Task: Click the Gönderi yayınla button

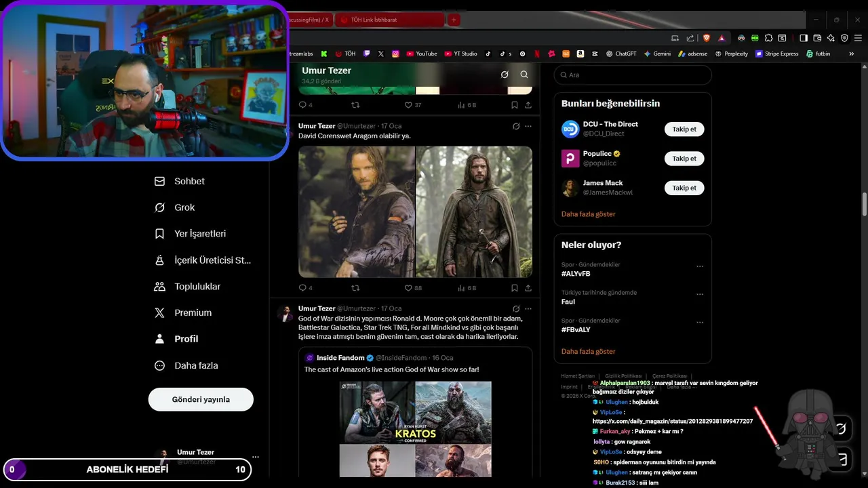Action: [x=201, y=399]
